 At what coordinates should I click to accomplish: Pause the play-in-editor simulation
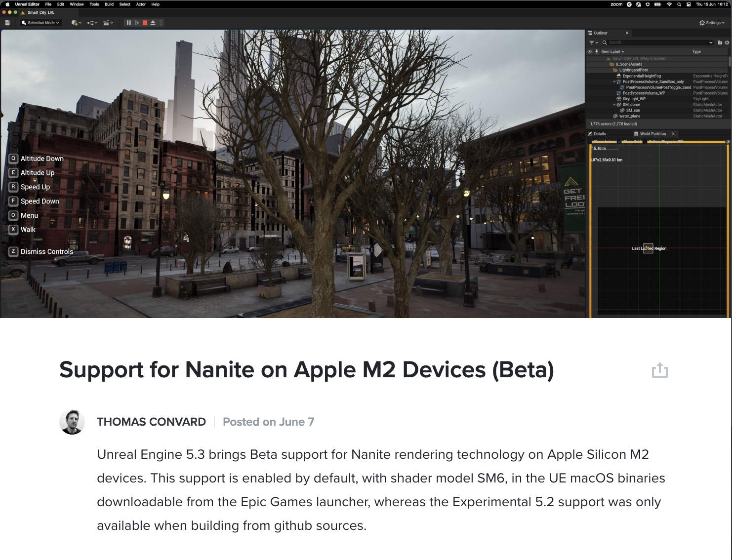[x=129, y=23]
